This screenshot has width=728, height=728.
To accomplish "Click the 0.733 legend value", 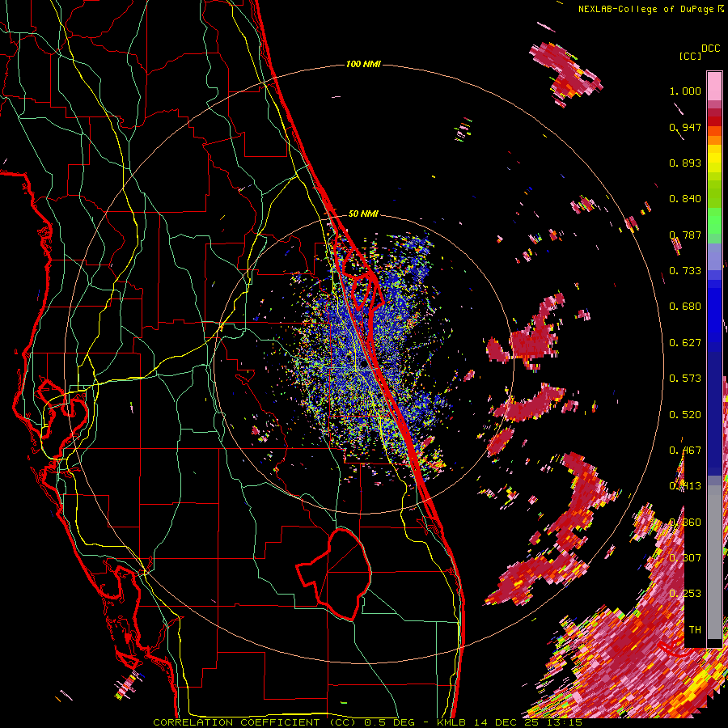I will 685,271.
